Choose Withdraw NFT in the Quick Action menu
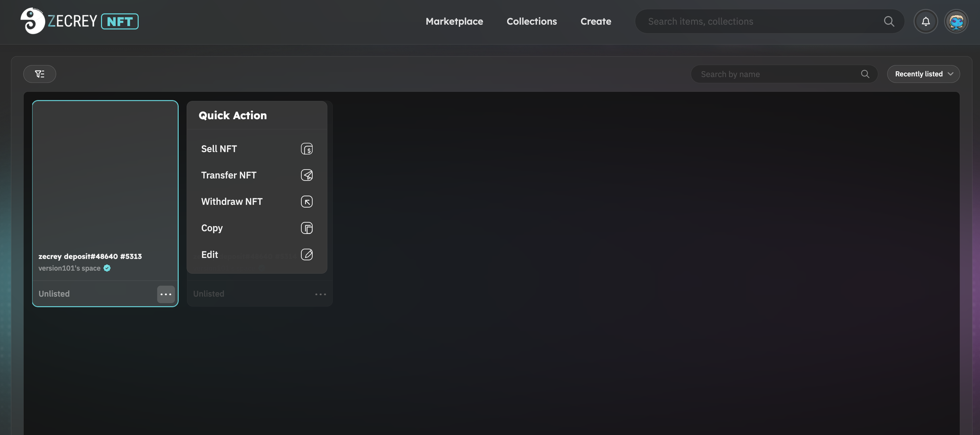 232,201
